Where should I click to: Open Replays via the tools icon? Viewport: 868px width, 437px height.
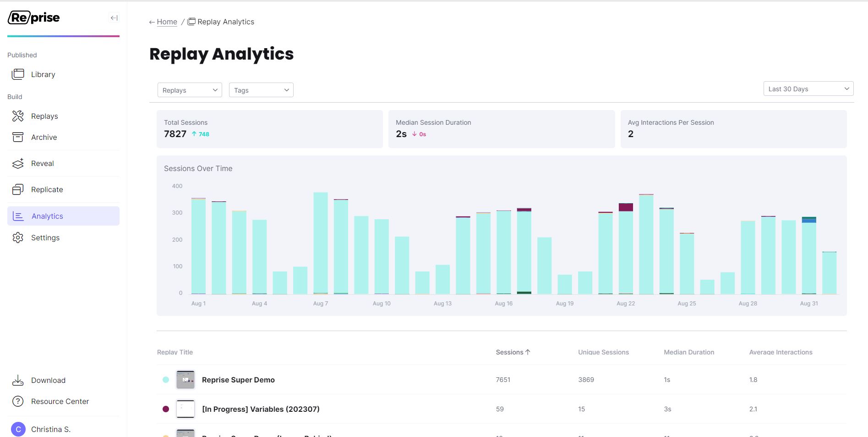pyautogui.click(x=18, y=116)
